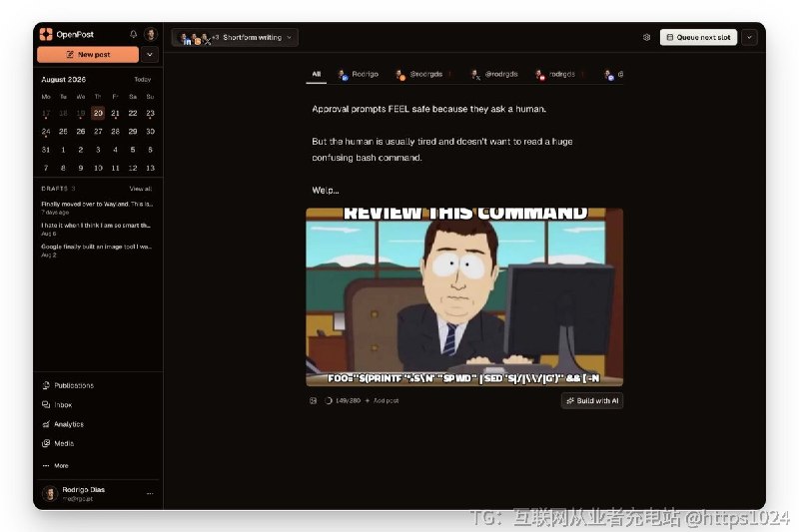
Task: Pick the 28th in the calendar
Action: pyautogui.click(x=115, y=132)
